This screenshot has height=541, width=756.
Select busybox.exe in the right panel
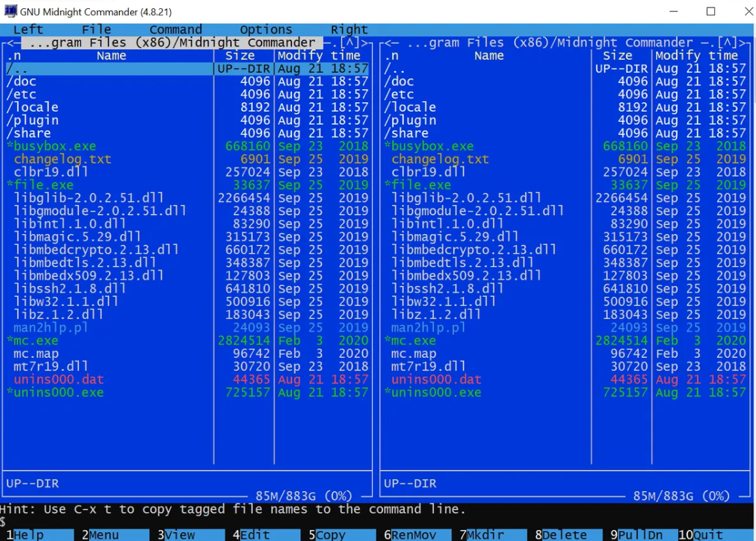pos(565,147)
